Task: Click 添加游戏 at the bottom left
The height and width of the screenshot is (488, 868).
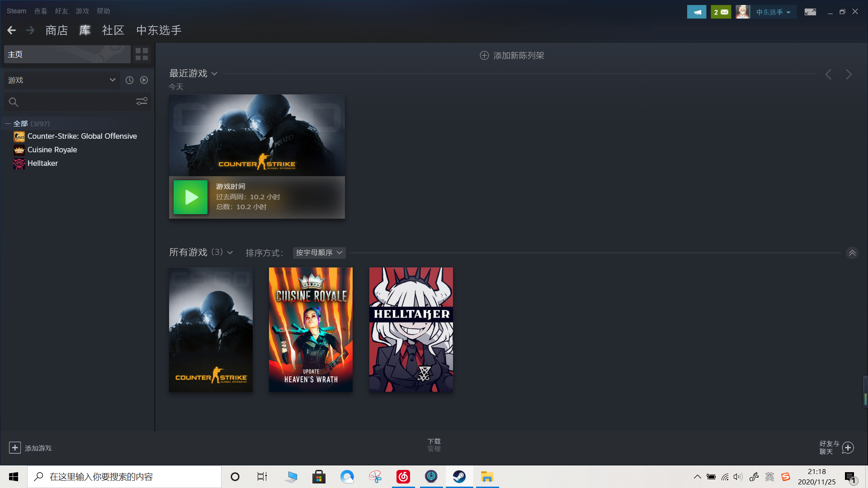Action: [30, 448]
